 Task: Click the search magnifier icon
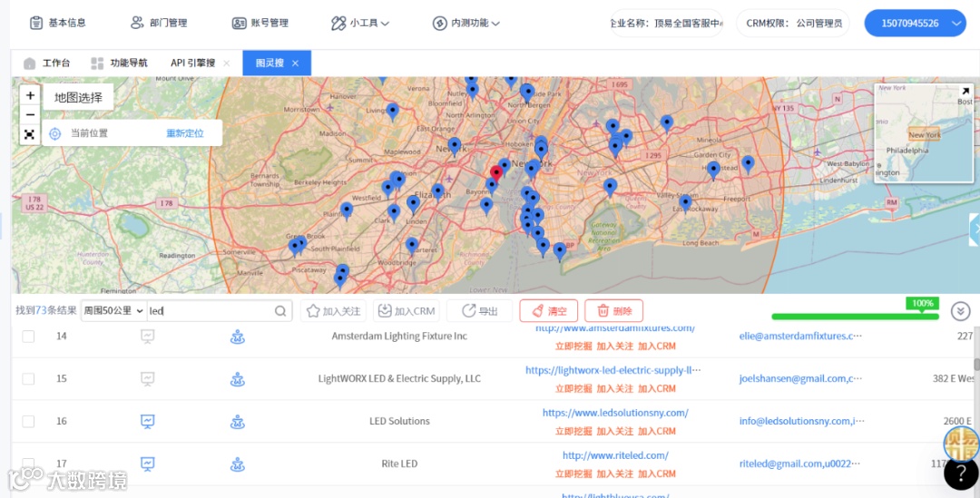[x=280, y=311]
